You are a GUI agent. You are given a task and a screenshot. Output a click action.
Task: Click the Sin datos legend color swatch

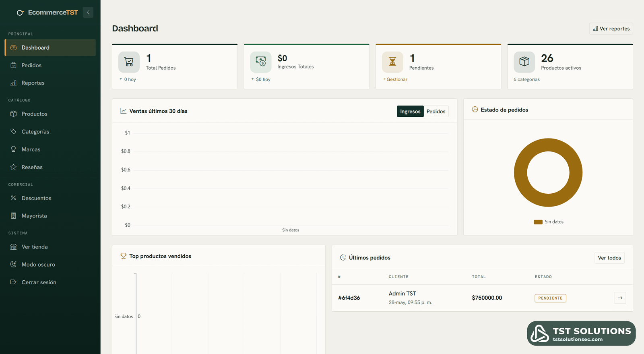click(538, 222)
